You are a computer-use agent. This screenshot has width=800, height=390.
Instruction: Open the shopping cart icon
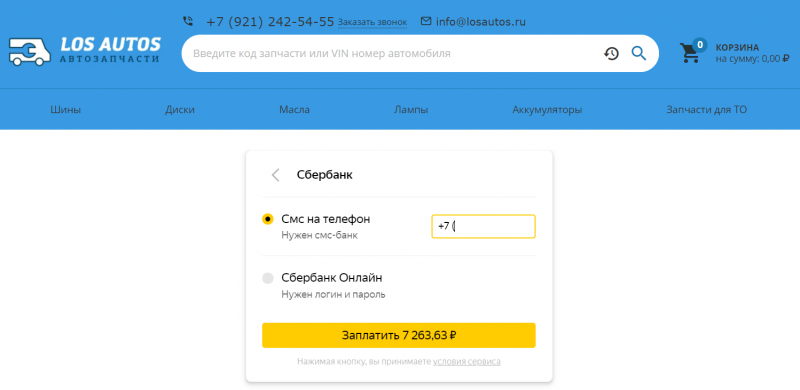[690, 53]
